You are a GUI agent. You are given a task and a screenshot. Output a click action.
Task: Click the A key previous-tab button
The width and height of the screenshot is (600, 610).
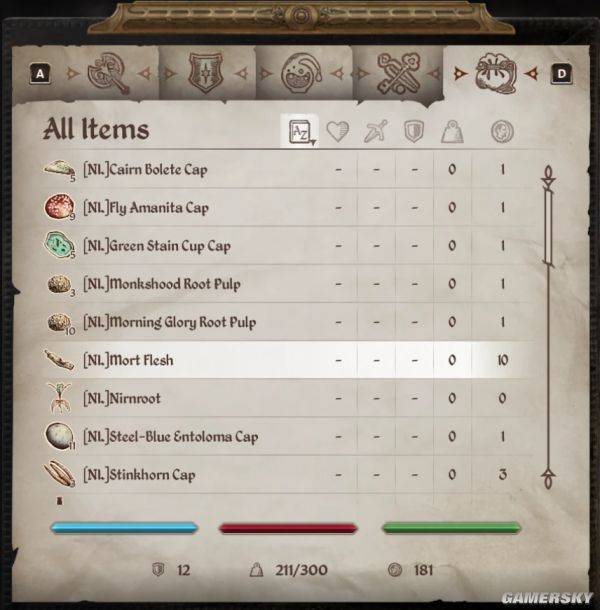pyautogui.click(x=40, y=74)
